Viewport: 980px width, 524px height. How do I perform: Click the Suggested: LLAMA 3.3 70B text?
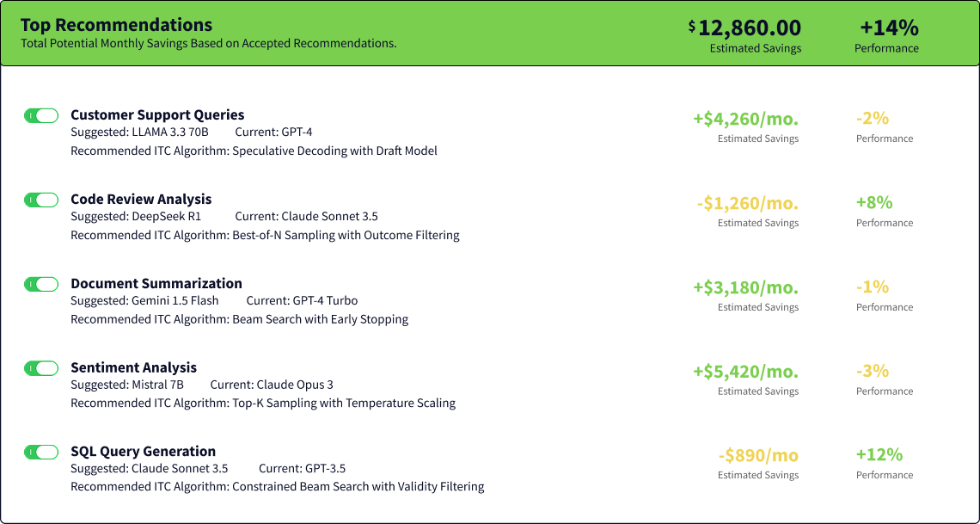tap(139, 133)
